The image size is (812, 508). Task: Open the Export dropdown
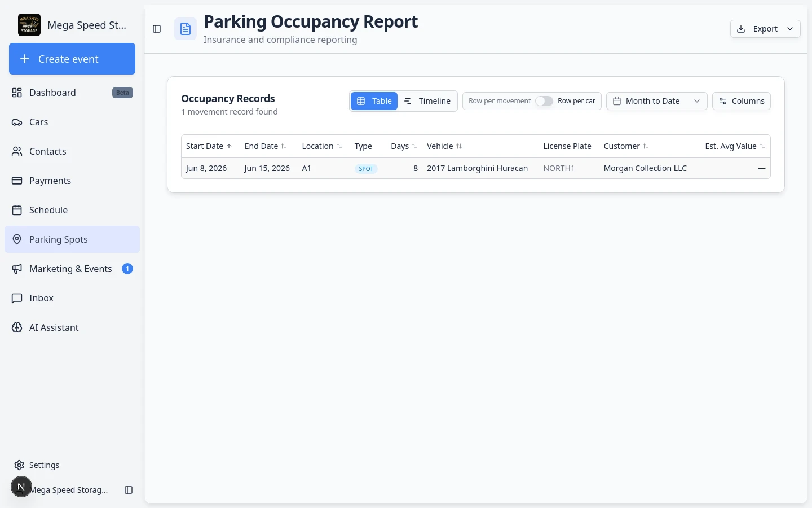tap(765, 29)
